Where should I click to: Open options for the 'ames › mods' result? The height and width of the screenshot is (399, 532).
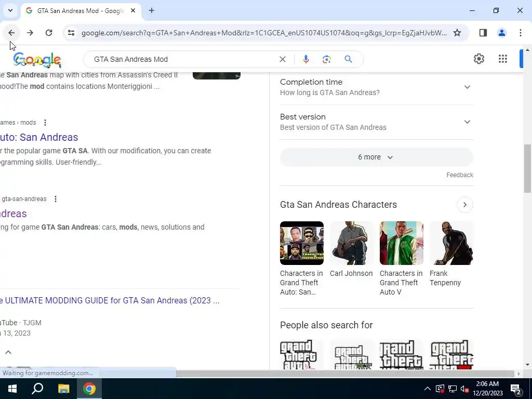point(45,123)
